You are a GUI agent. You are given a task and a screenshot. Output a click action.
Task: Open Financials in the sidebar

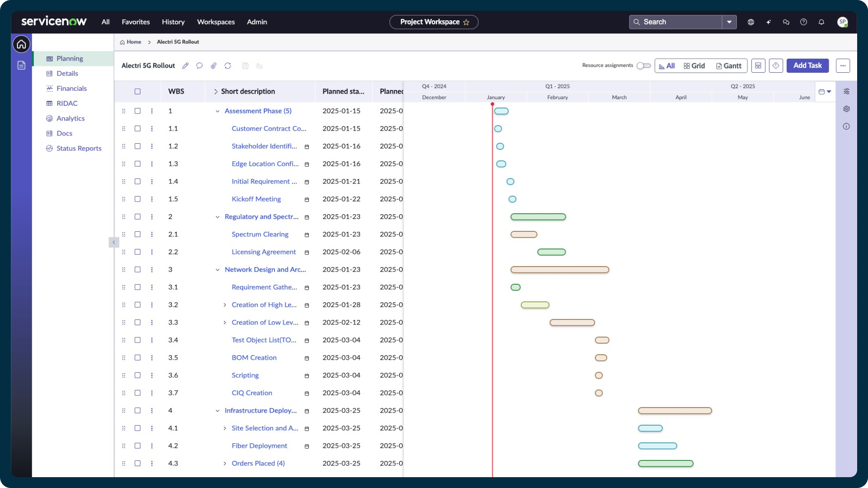click(71, 89)
